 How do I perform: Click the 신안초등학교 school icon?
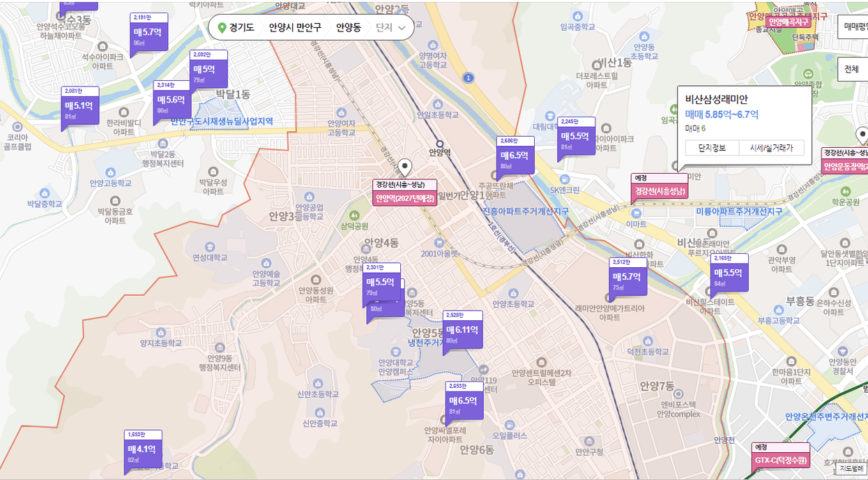318,383
